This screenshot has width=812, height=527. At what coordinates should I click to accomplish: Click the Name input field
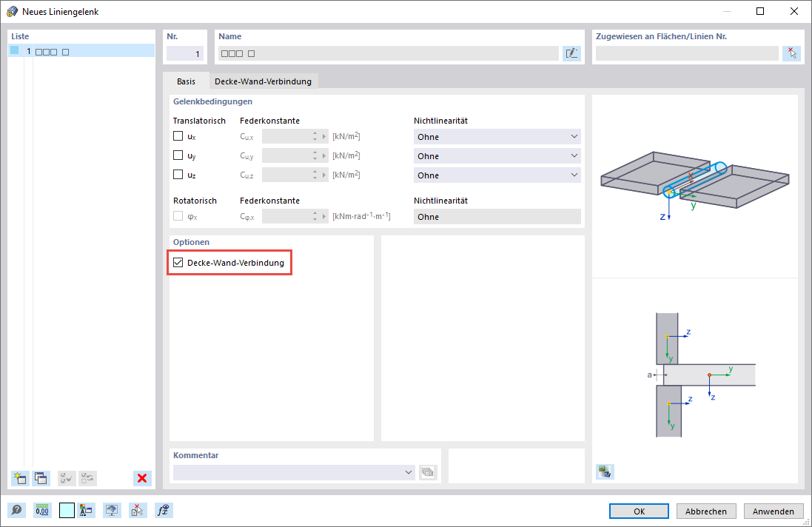coord(389,53)
